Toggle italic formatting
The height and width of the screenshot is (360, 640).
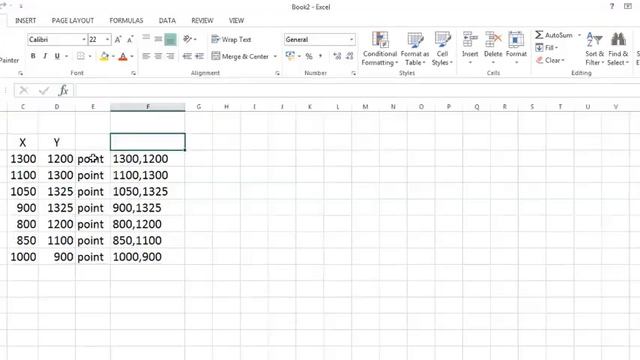45,56
